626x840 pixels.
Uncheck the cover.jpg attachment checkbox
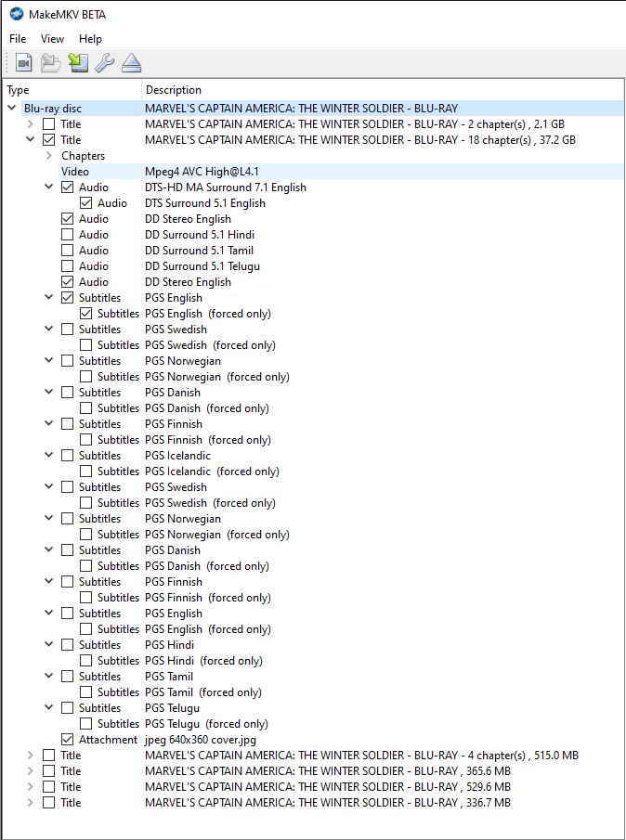[x=67, y=739]
